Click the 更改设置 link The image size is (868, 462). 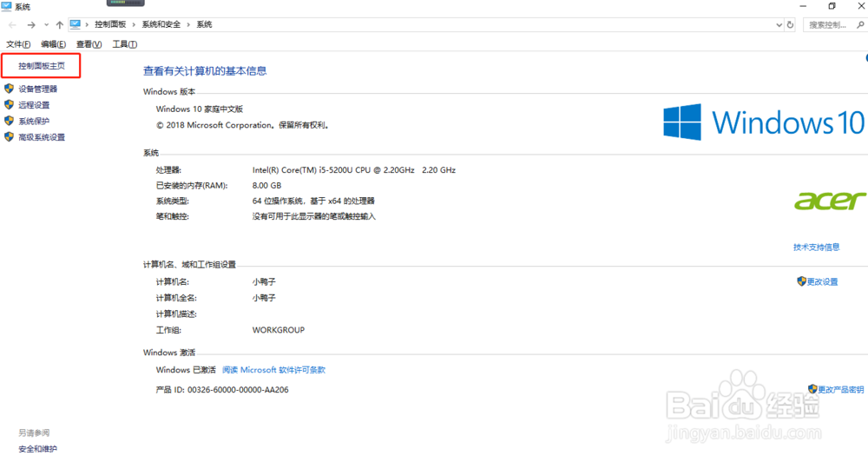[x=822, y=281]
